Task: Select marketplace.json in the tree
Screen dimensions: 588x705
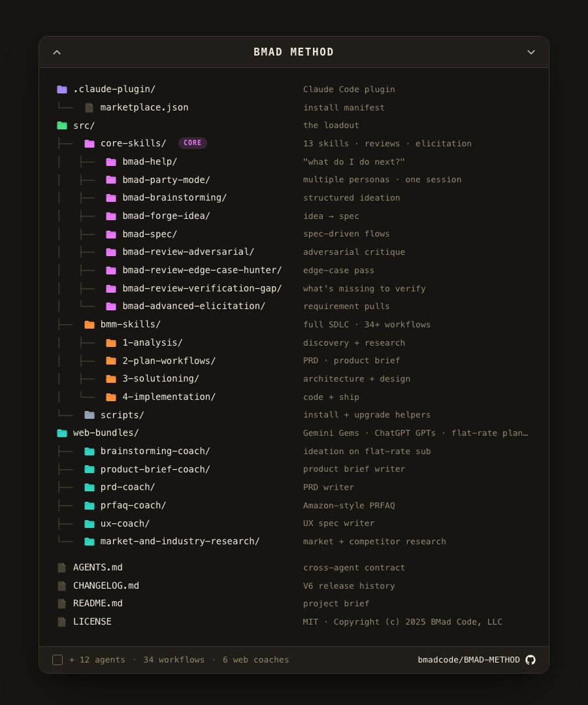Action: click(144, 107)
